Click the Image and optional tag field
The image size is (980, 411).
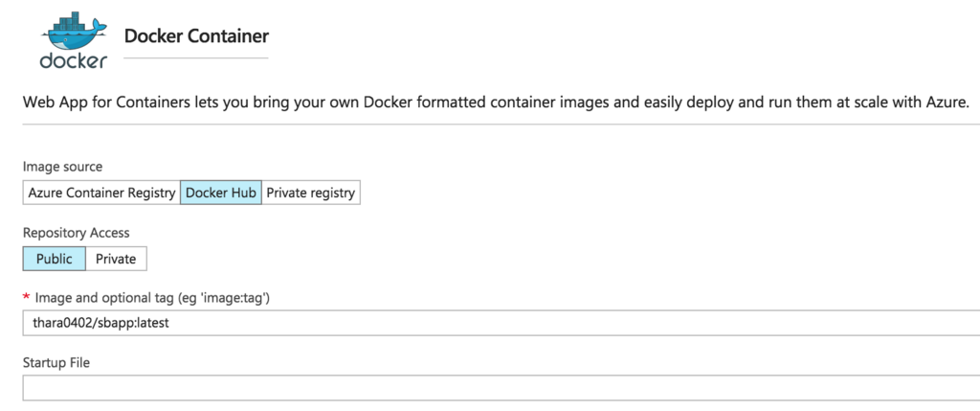(479, 323)
